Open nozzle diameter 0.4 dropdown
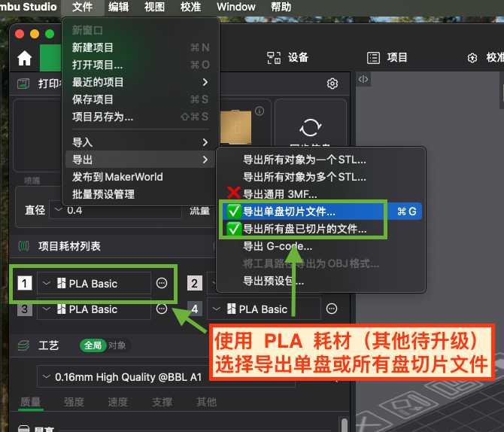This screenshot has height=432, width=504. (115, 211)
